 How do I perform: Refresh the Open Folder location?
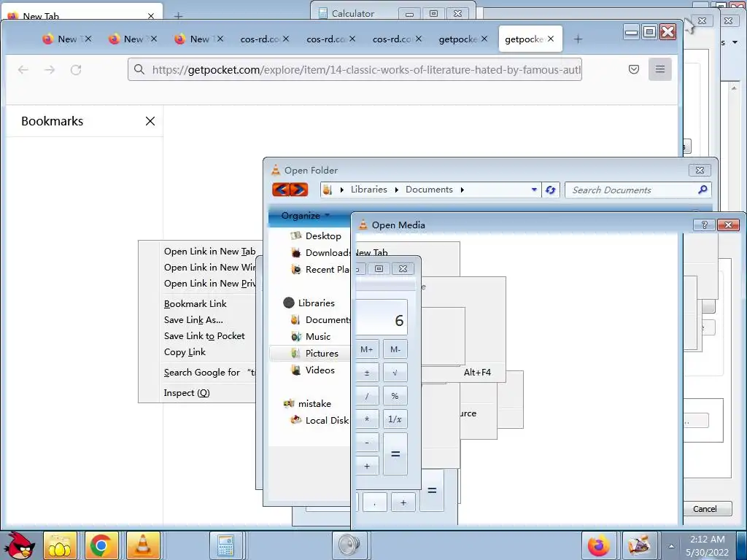[550, 190]
